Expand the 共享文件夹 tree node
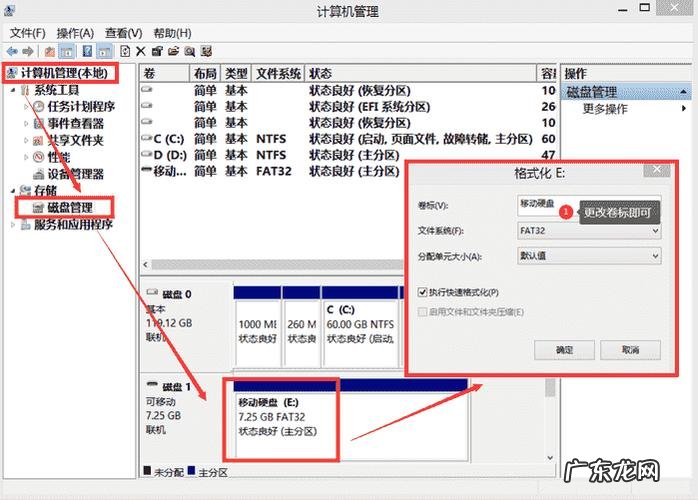The image size is (698, 500). coord(26,141)
